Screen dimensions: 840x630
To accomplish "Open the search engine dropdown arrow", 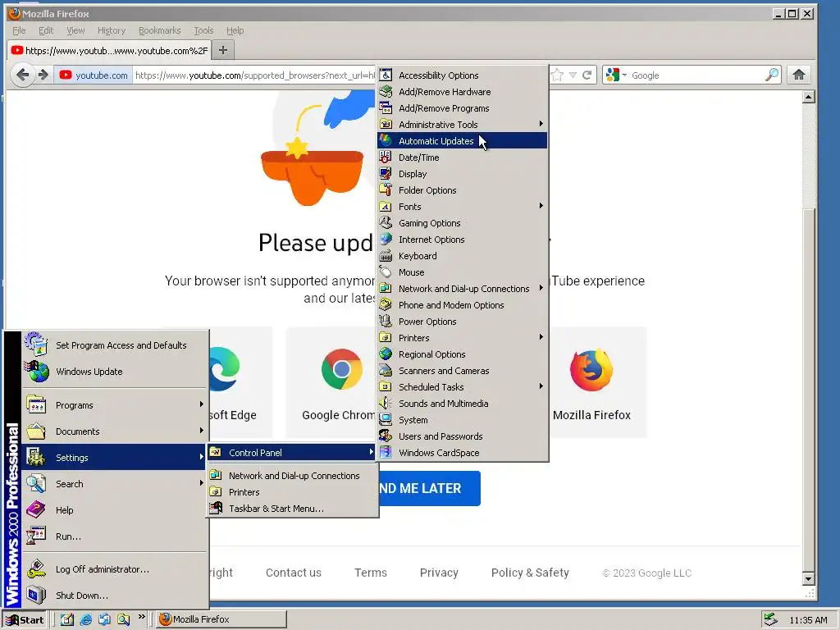I will [x=624, y=75].
